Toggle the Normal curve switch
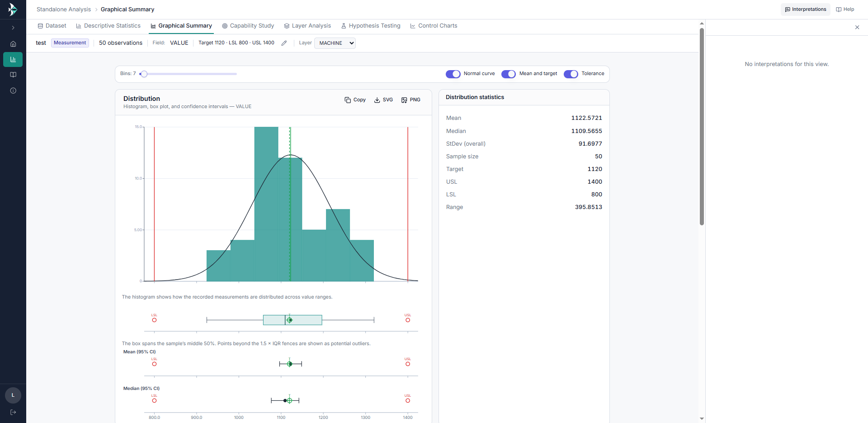The width and height of the screenshot is (868, 423). 453,74
